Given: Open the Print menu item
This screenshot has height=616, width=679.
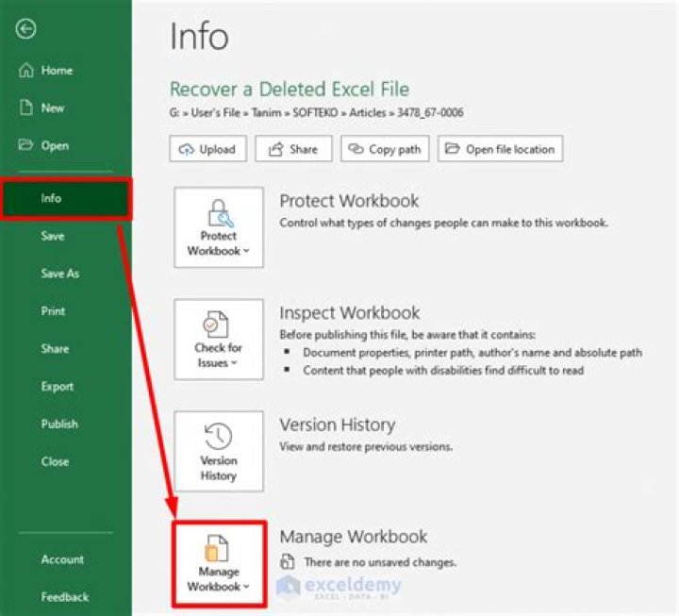Looking at the screenshot, I should pyautogui.click(x=53, y=311).
